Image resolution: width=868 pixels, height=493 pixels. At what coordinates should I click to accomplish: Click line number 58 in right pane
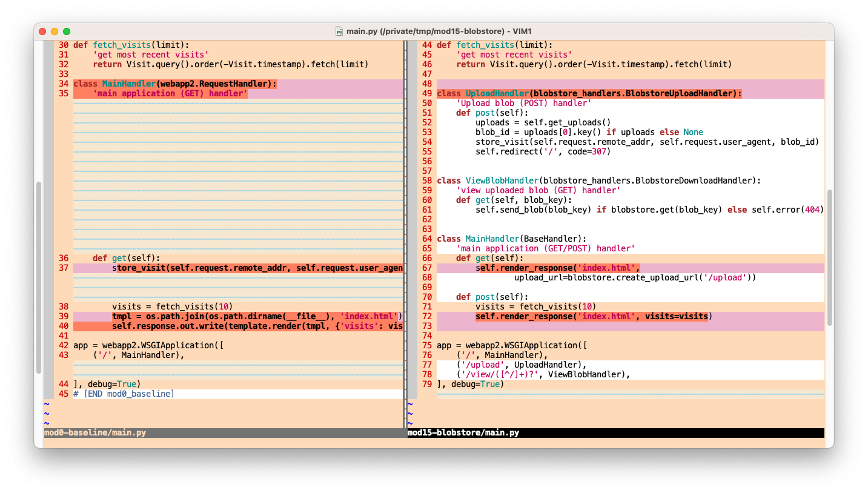coord(426,180)
